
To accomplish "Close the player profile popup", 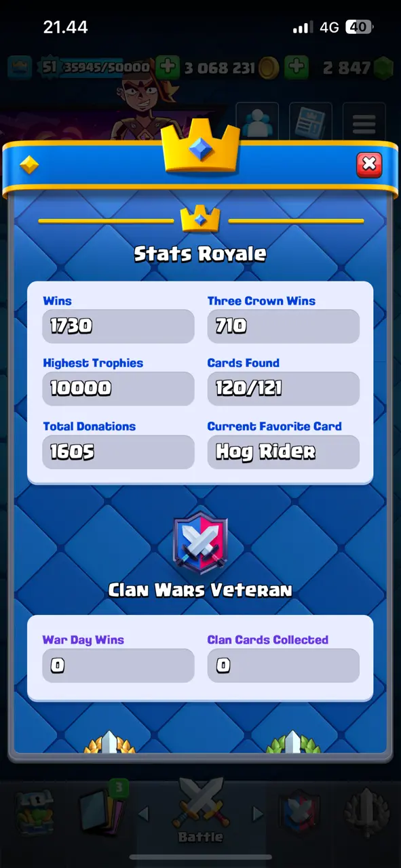I will click(369, 164).
